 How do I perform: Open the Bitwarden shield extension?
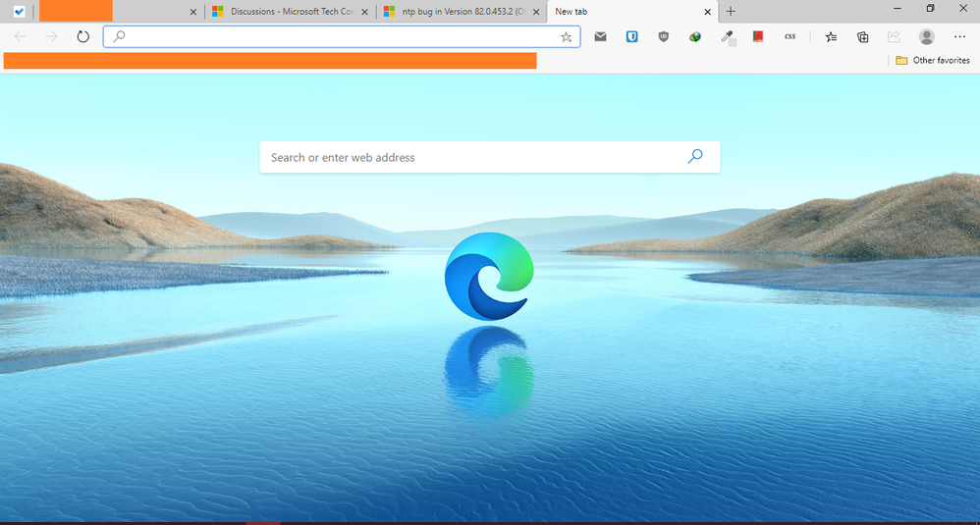(631, 37)
